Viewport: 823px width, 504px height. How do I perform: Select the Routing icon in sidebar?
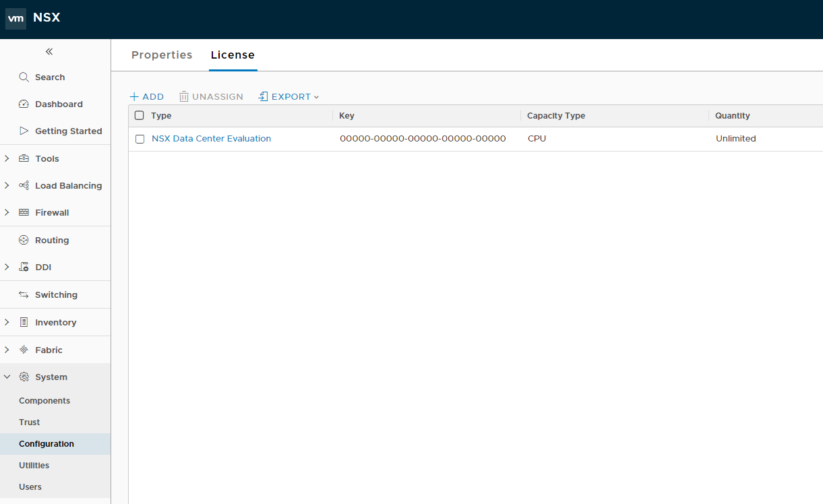[24, 241]
